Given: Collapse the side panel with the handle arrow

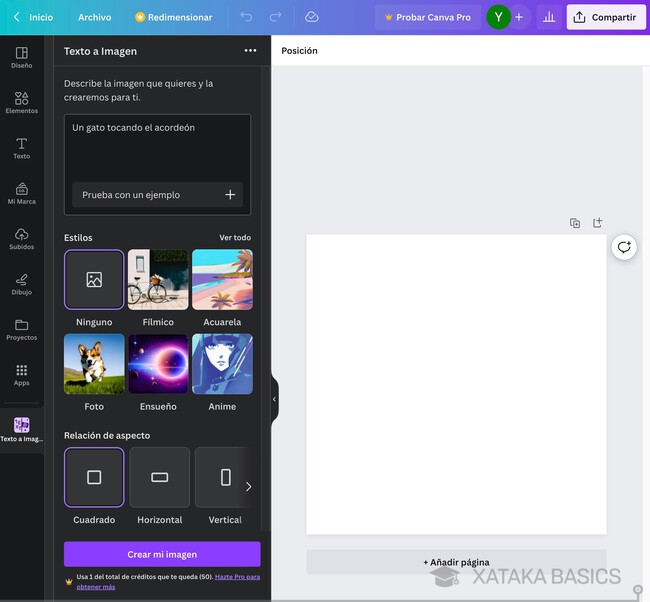Looking at the screenshot, I should pos(274,399).
